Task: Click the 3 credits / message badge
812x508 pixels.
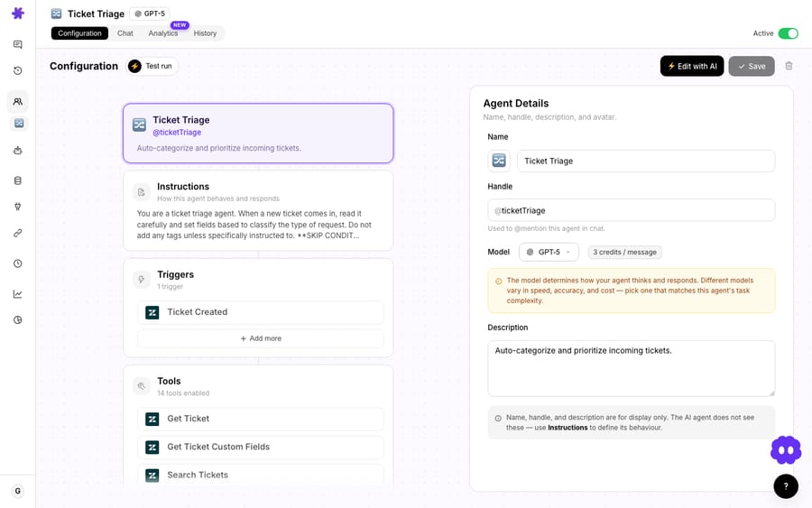Action: click(624, 252)
